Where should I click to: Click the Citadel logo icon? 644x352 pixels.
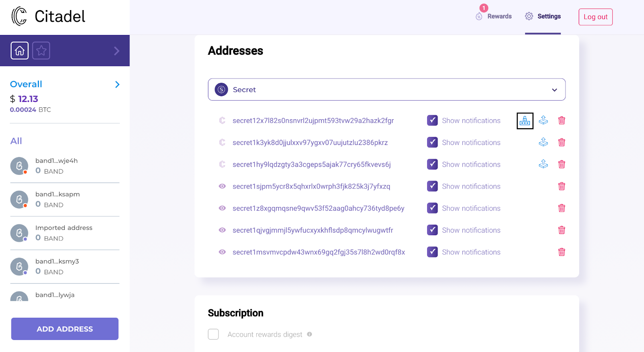(19, 17)
